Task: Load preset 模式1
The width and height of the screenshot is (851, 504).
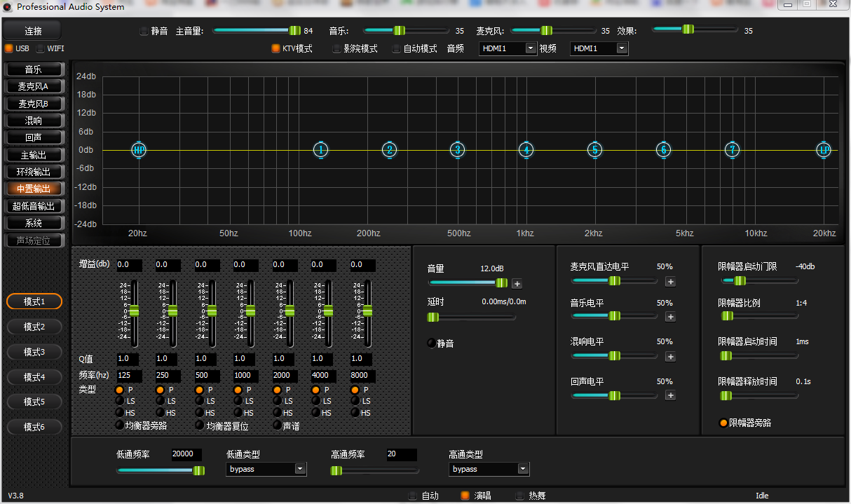Action: click(34, 301)
